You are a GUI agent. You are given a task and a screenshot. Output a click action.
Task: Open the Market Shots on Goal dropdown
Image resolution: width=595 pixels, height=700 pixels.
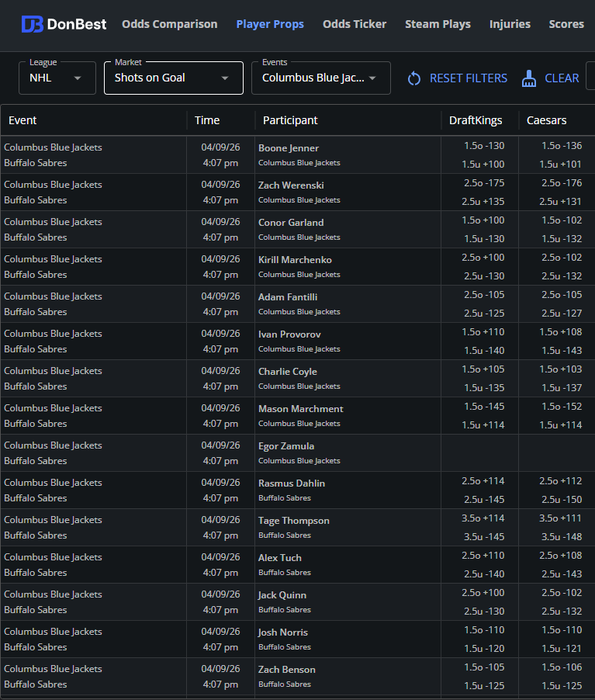[174, 78]
